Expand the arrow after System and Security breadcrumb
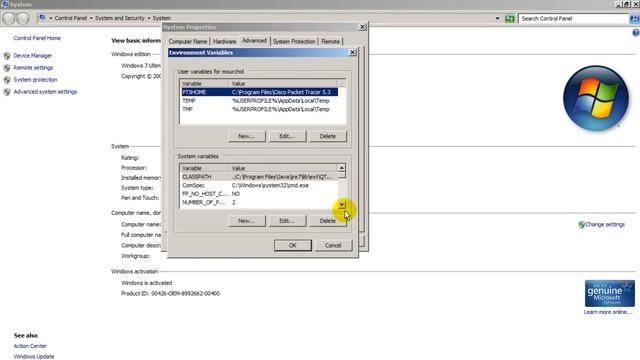 149,18
